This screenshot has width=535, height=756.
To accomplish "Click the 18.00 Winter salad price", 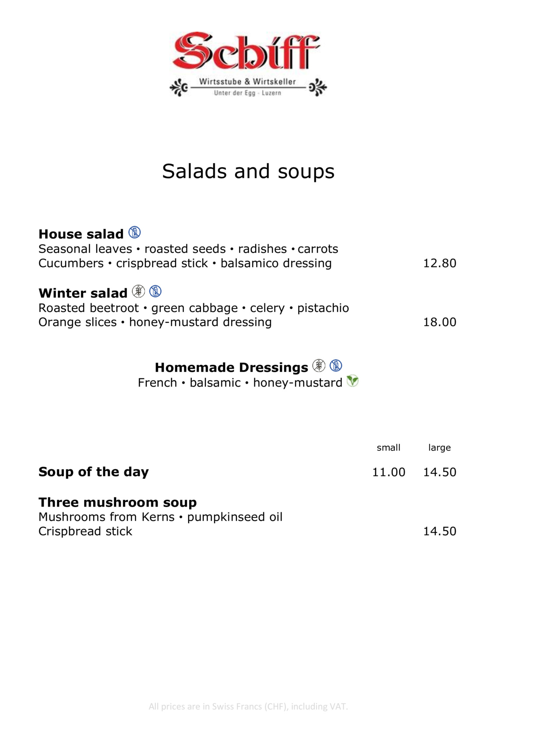I will [440, 322].
